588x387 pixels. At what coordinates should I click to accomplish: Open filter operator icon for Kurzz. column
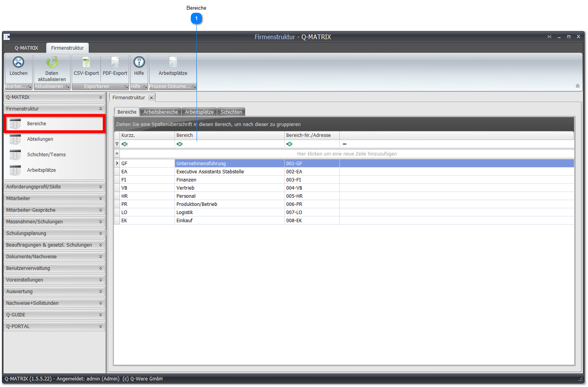[x=125, y=144]
